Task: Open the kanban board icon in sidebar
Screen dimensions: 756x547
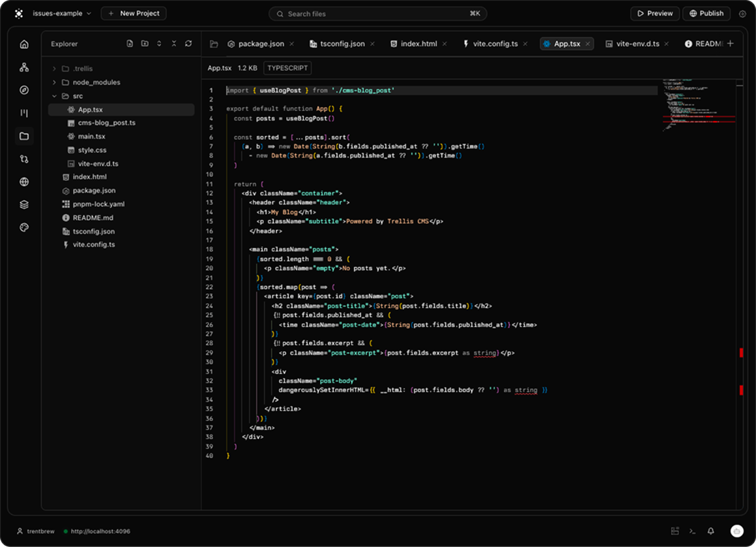Action: point(24,113)
